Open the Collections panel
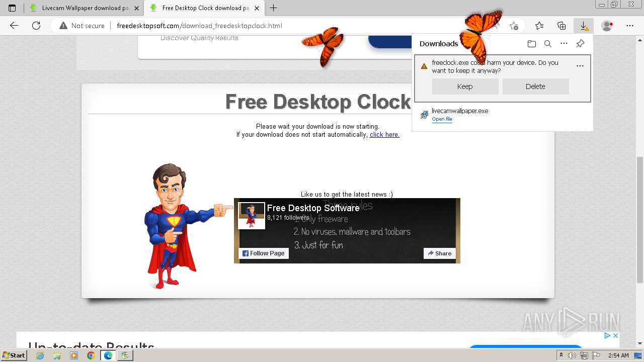Screen dimensions: 644x362 561,26
